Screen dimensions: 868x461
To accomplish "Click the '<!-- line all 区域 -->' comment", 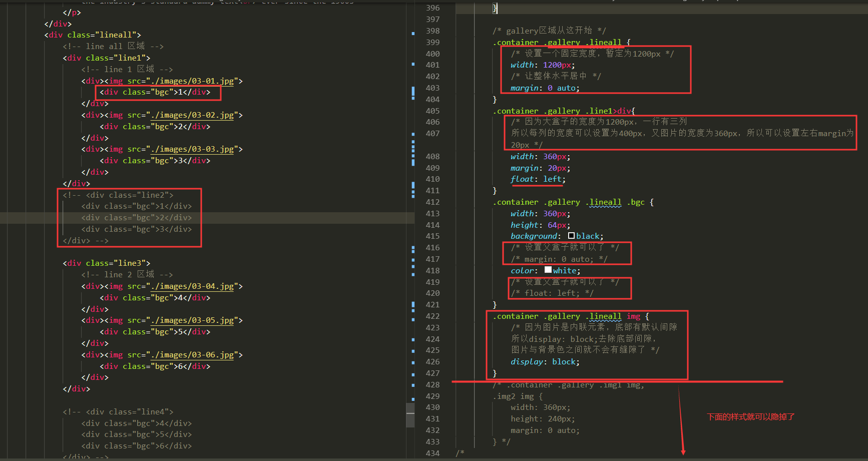I will click(113, 46).
